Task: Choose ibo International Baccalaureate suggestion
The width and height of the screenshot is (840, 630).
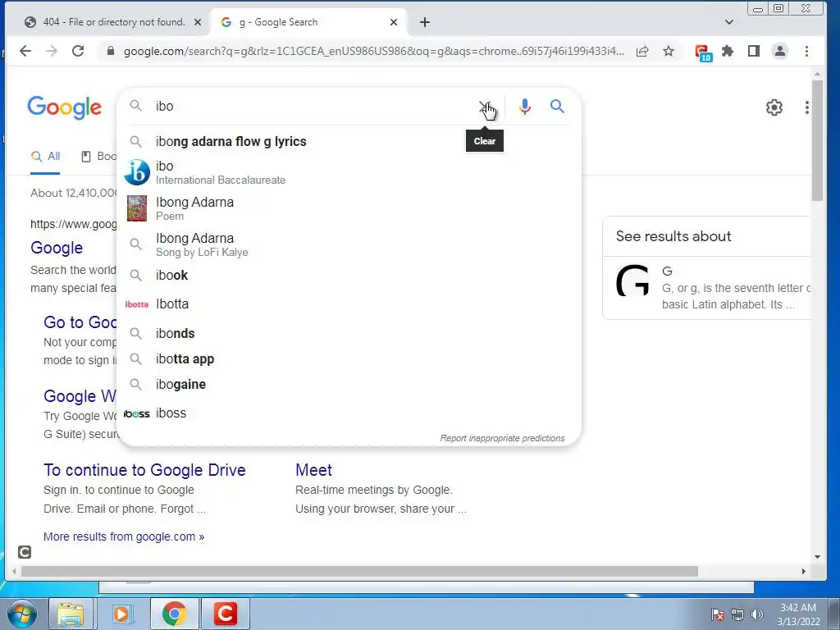Action: 349,172
